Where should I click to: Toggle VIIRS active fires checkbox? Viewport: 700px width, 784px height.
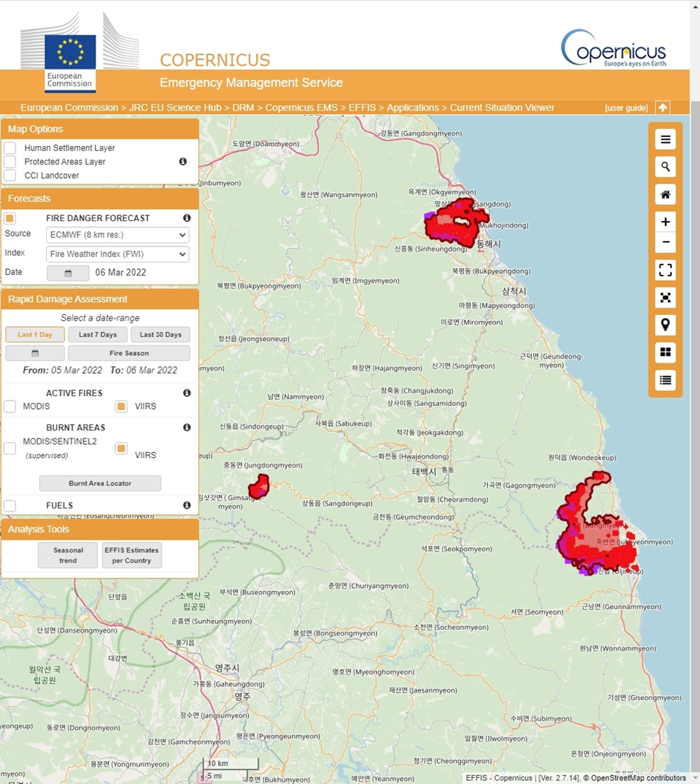click(121, 406)
